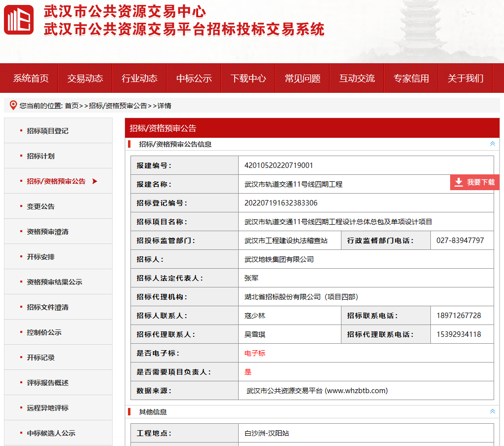Select 专家信用 in the navigation bar
The image size is (504, 446).
[411, 78]
